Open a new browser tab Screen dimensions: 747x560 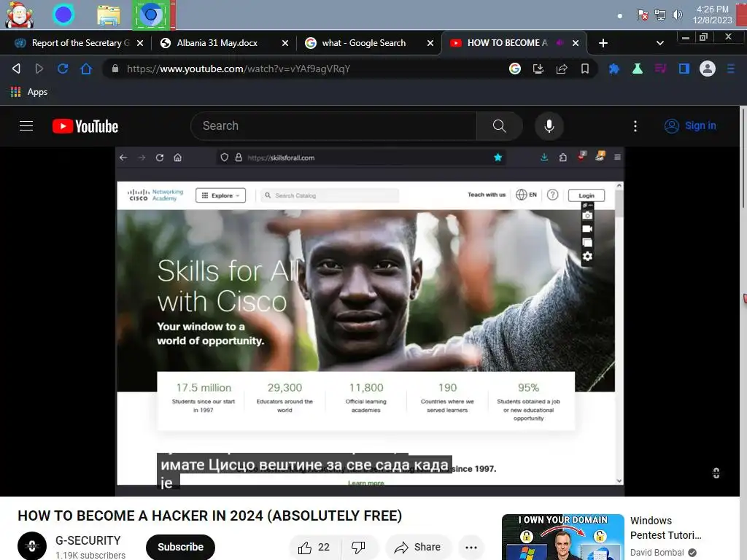coord(603,43)
